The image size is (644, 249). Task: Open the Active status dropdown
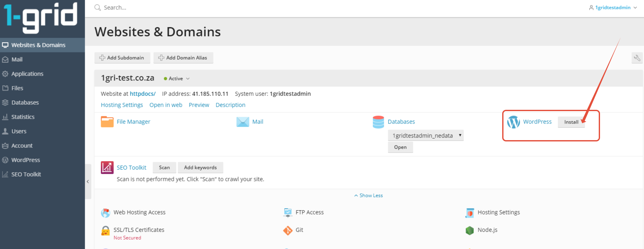pos(177,79)
